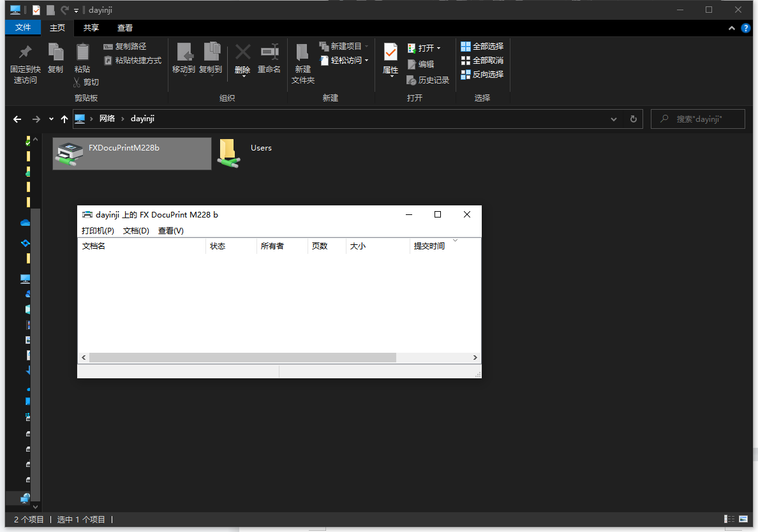Open the Document (文档) menu

(x=136, y=230)
